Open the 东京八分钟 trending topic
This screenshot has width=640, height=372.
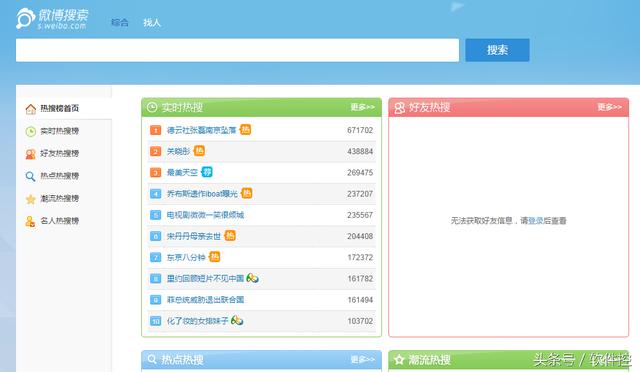point(186,257)
